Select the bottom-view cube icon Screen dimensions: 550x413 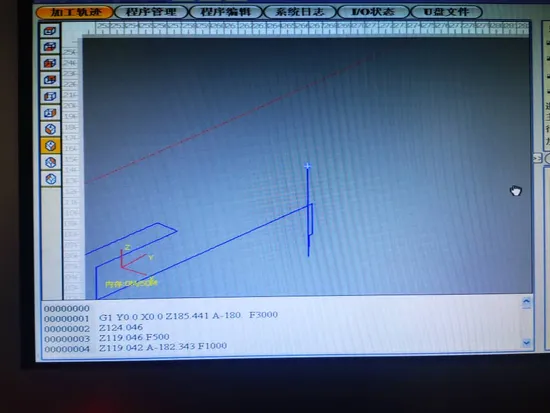50,47
